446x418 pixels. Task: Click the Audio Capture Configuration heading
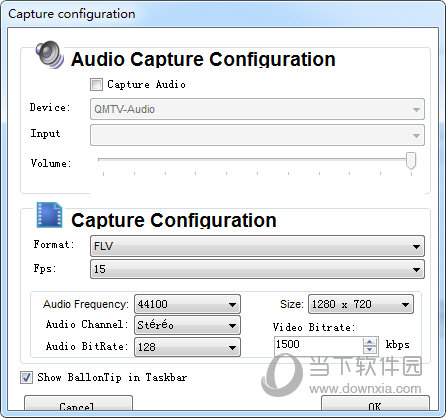coord(203,59)
